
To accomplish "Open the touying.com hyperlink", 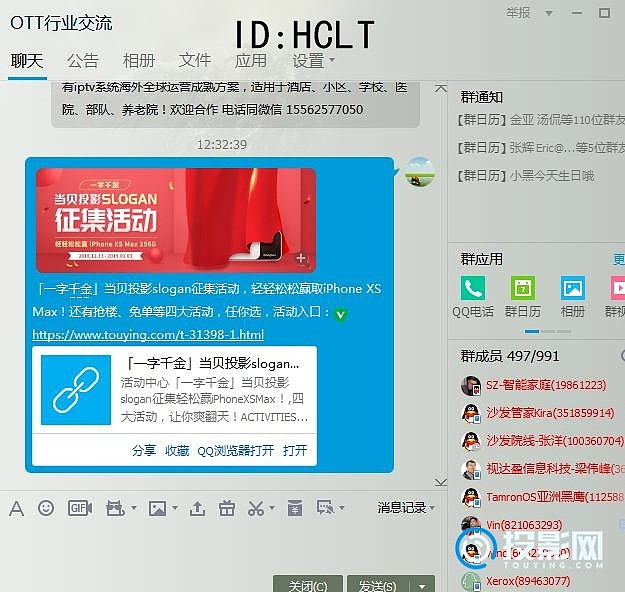I will 148,334.
